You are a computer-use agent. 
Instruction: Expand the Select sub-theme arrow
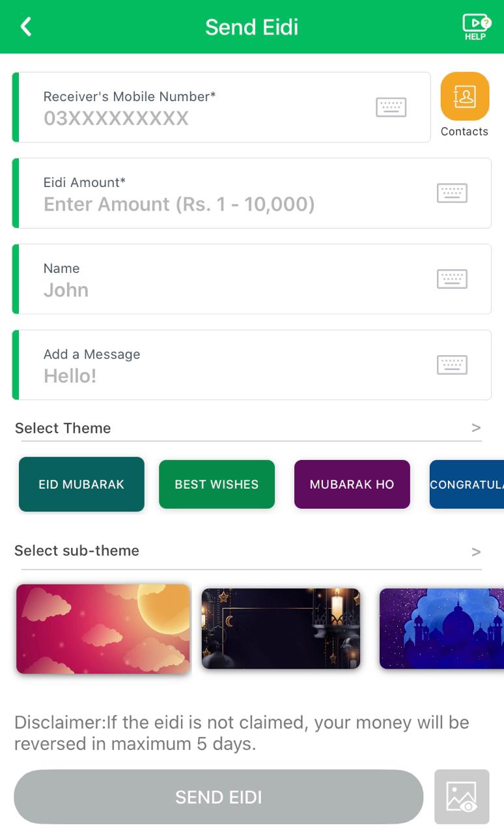476,552
